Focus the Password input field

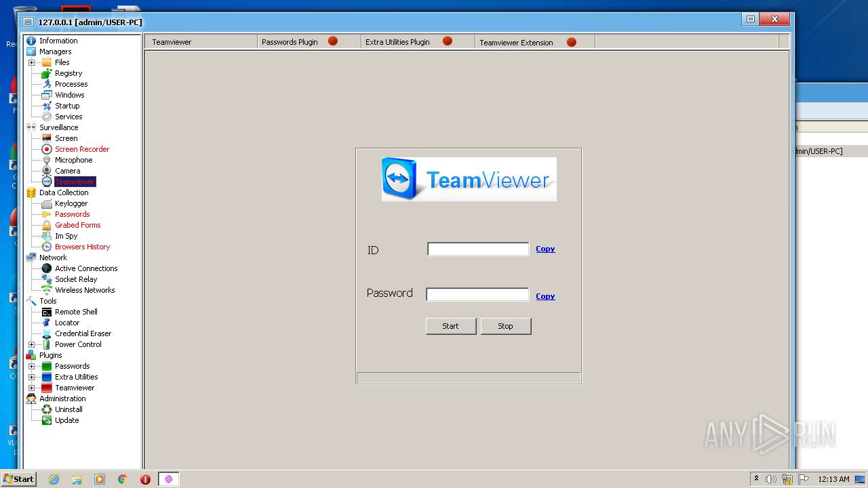pyautogui.click(x=477, y=294)
